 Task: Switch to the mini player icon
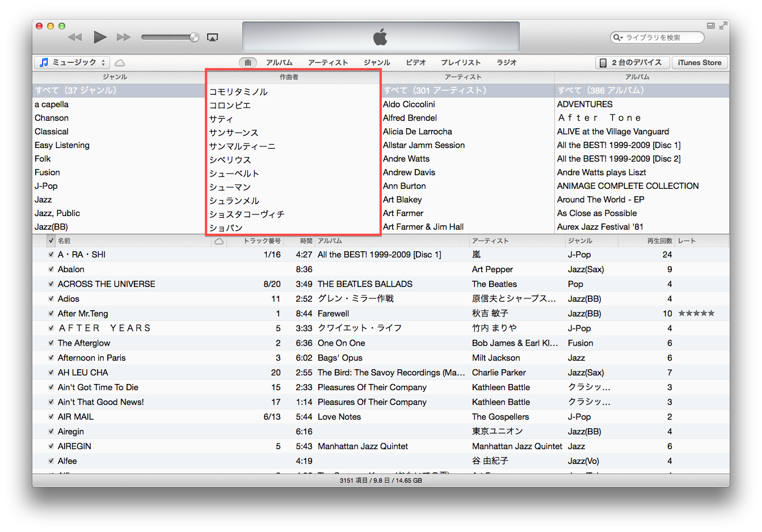[710, 26]
